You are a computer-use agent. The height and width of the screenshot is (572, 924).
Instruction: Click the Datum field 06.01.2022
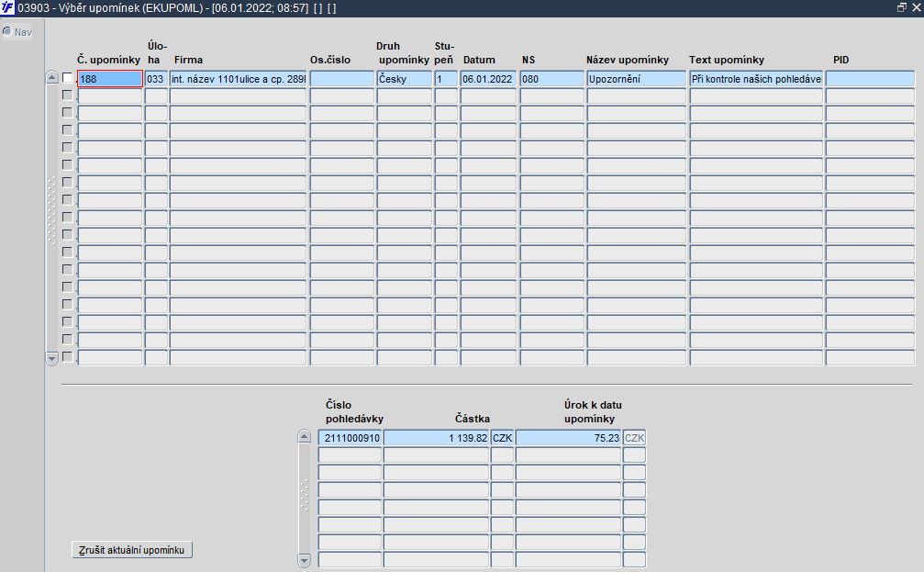pos(488,78)
